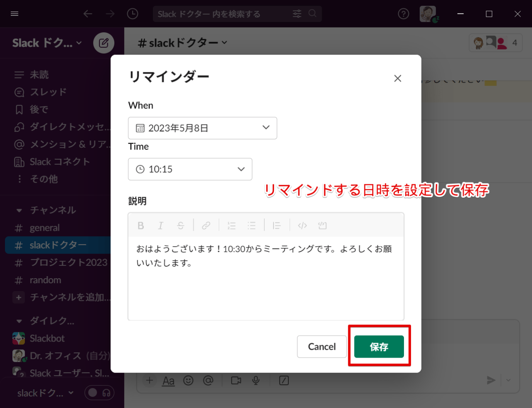The image size is (532, 408).
Task: Open the hamburger menu icon
Action: (x=15, y=14)
